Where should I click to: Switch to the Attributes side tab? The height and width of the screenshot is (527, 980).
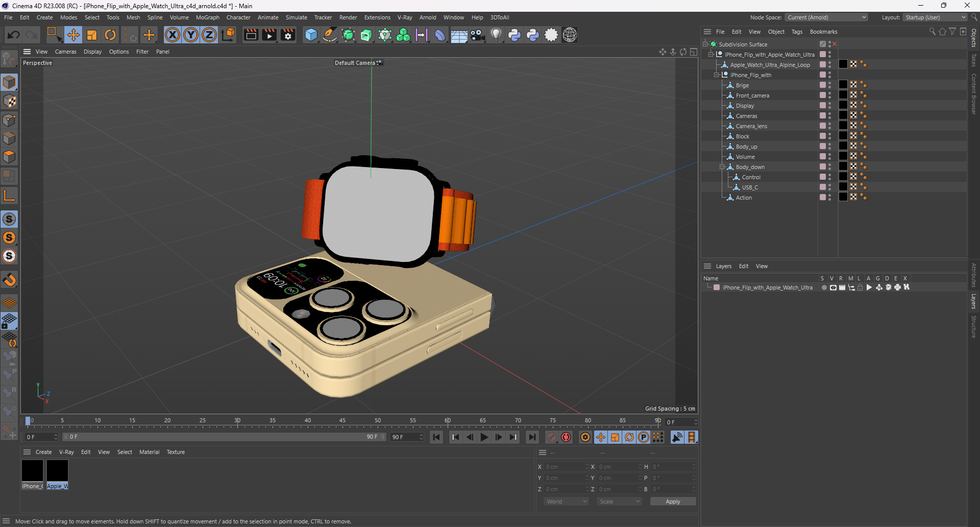click(x=974, y=275)
